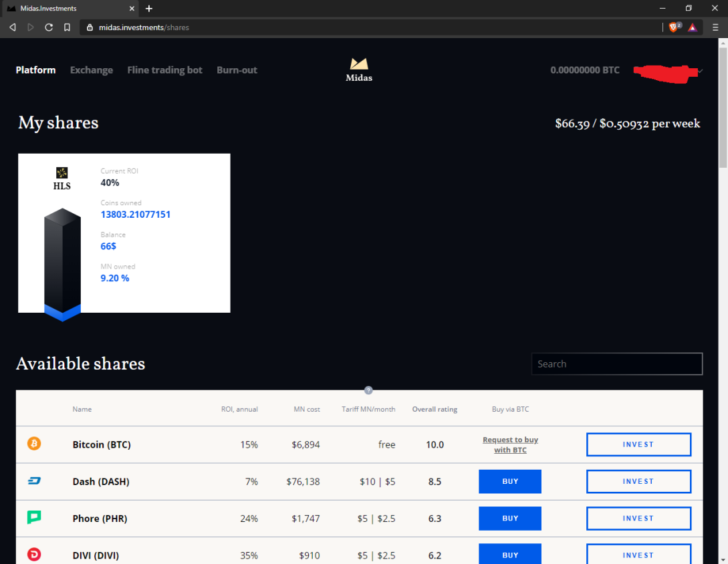Expand the account dropdown chevron
The height and width of the screenshot is (564, 728).
coord(701,71)
